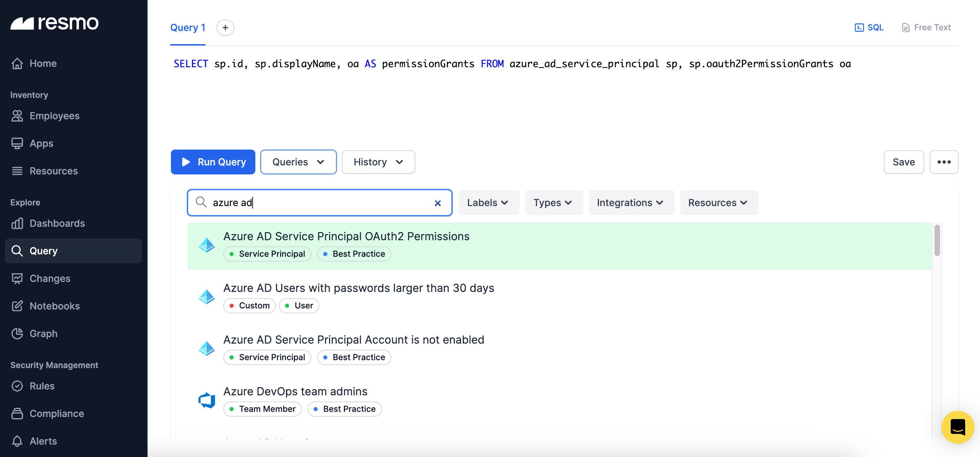
Task: Select the Employees inventory icon
Action: [18, 116]
